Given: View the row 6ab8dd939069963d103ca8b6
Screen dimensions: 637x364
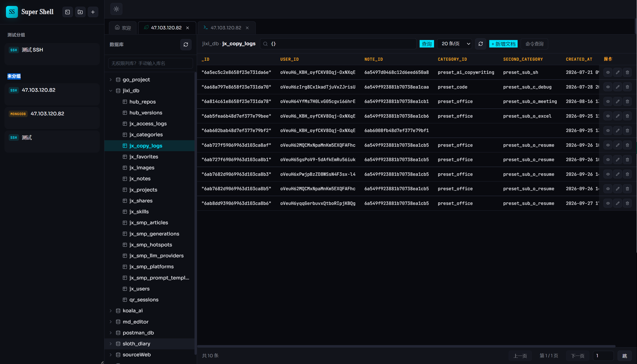Looking at the screenshot, I should click(x=608, y=203).
